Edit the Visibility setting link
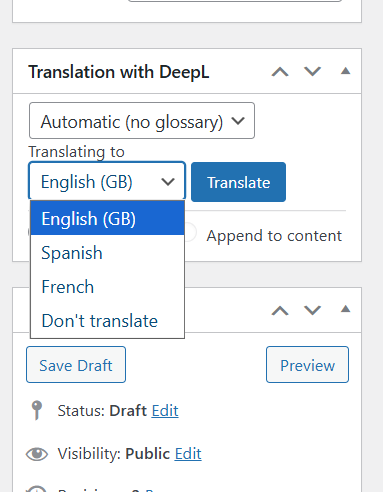The image size is (383, 492). 188,454
